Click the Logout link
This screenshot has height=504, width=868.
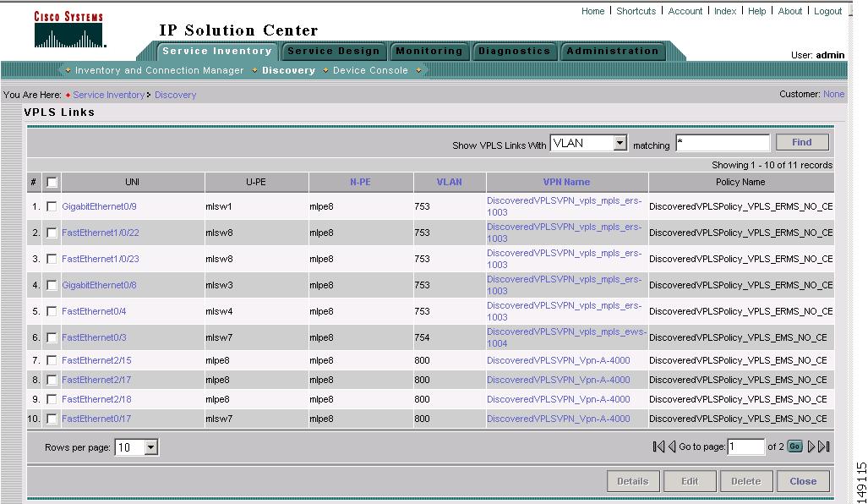pos(827,11)
